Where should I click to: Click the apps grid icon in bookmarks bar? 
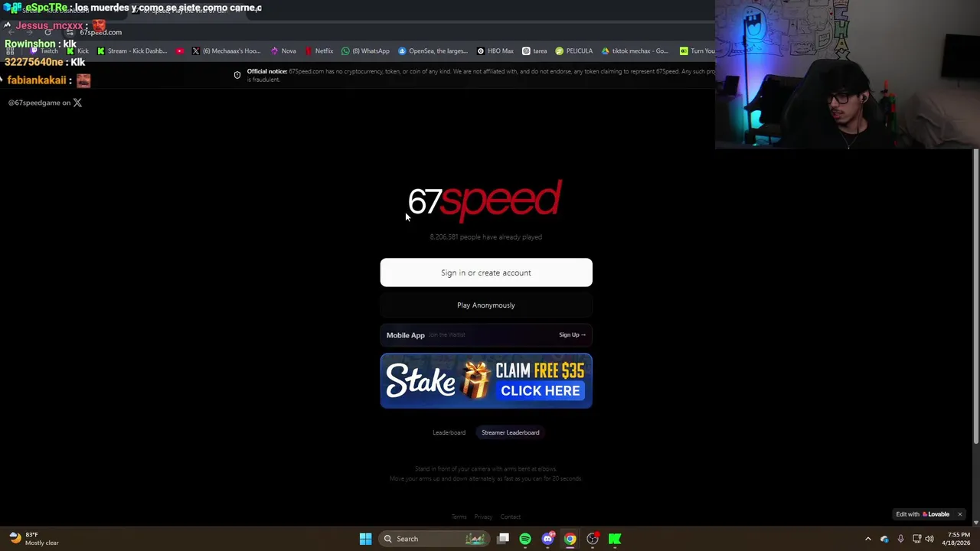tap(11, 51)
